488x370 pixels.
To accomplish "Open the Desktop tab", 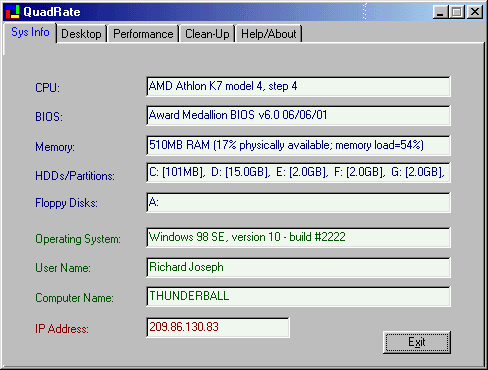I will pyautogui.click(x=81, y=34).
